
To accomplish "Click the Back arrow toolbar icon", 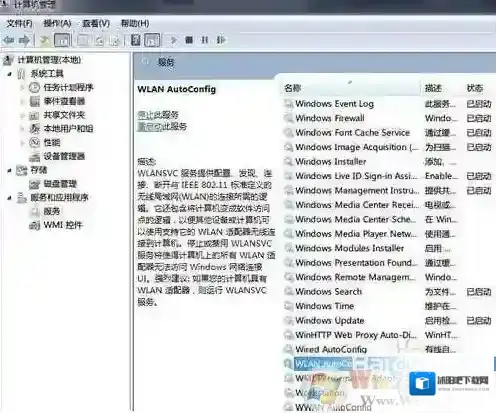I will 9,40.
